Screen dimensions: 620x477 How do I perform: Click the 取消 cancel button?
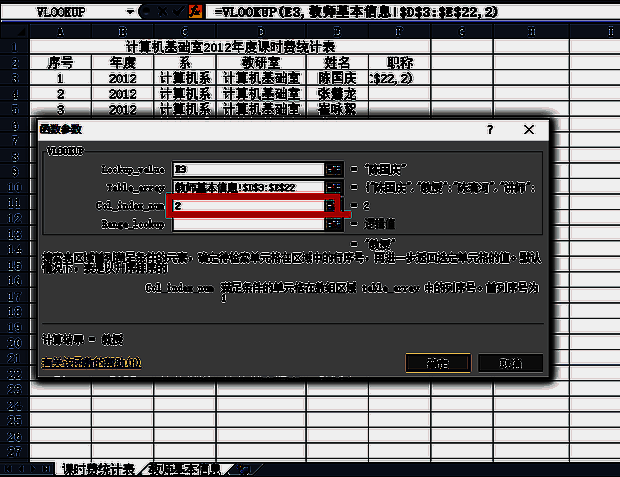coord(510,363)
